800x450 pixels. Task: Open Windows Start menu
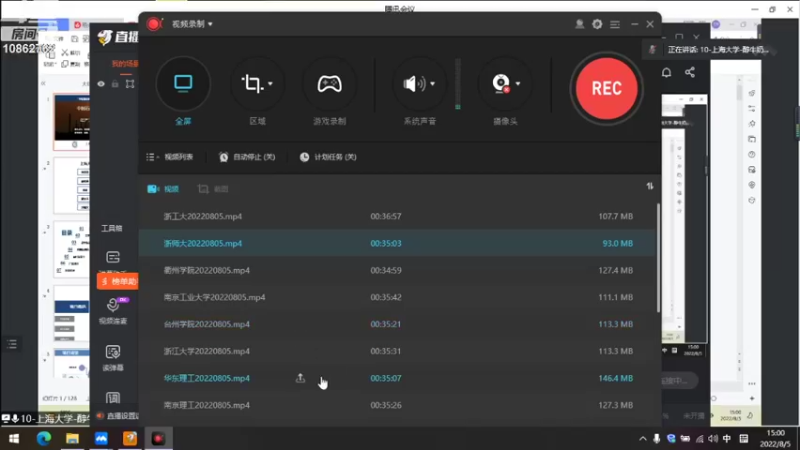tap(14, 438)
